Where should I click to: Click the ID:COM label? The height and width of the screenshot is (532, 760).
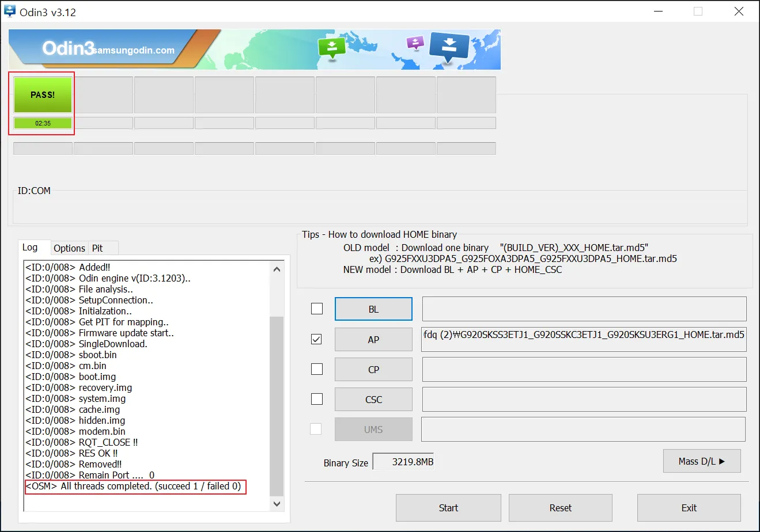(34, 191)
